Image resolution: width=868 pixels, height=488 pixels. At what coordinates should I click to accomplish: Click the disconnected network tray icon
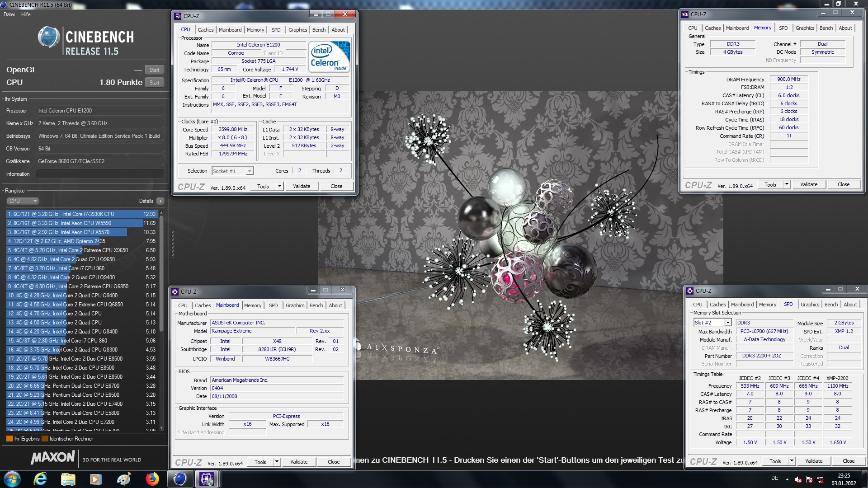(820, 479)
